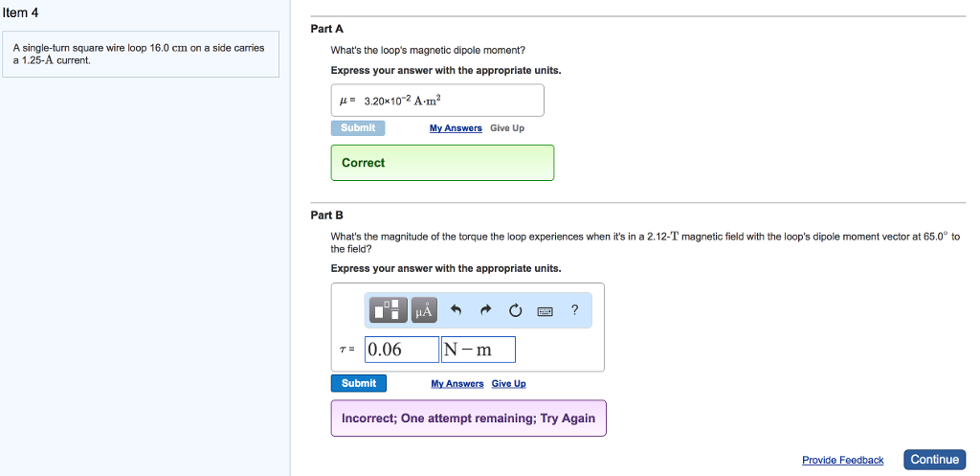980x476 pixels.
Task: Click the greyed-out Part A Submit button
Action: tap(358, 128)
